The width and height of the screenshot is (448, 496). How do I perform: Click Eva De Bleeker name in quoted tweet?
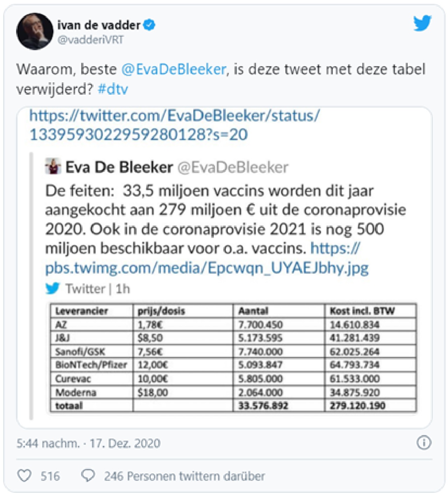coord(119,167)
